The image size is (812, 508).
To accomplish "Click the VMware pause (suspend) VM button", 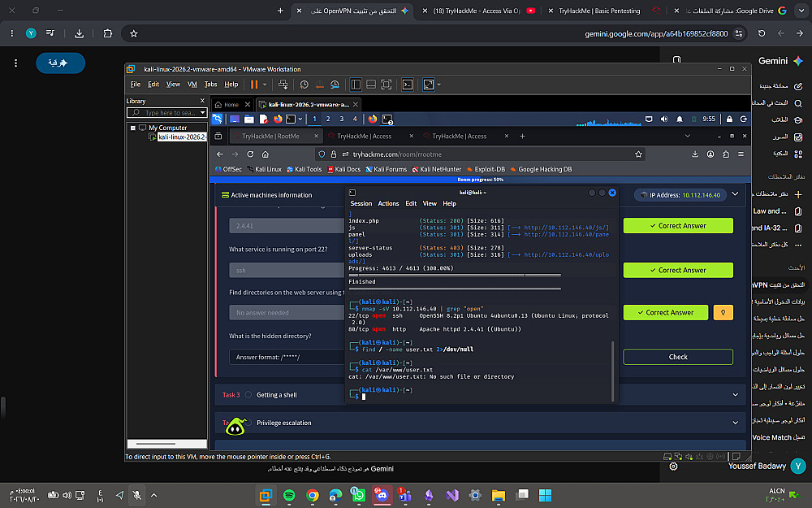I will click(x=253, y=85).
